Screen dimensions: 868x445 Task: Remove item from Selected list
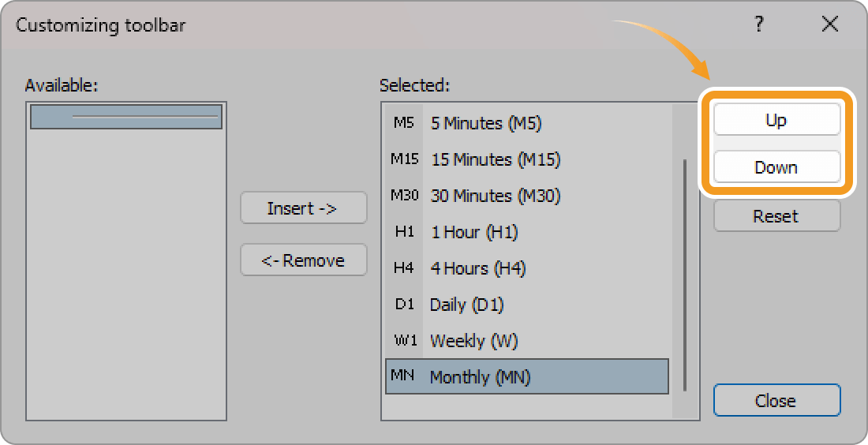(x=303, y=260)
